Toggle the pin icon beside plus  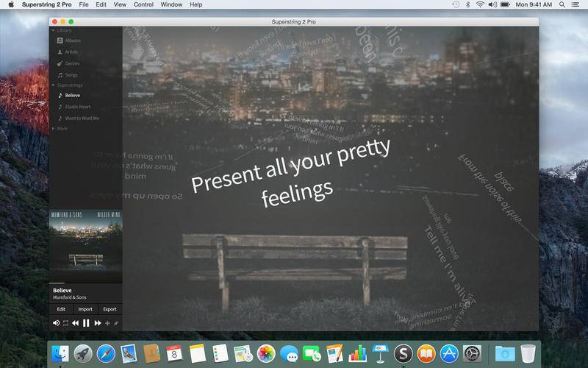116,323
